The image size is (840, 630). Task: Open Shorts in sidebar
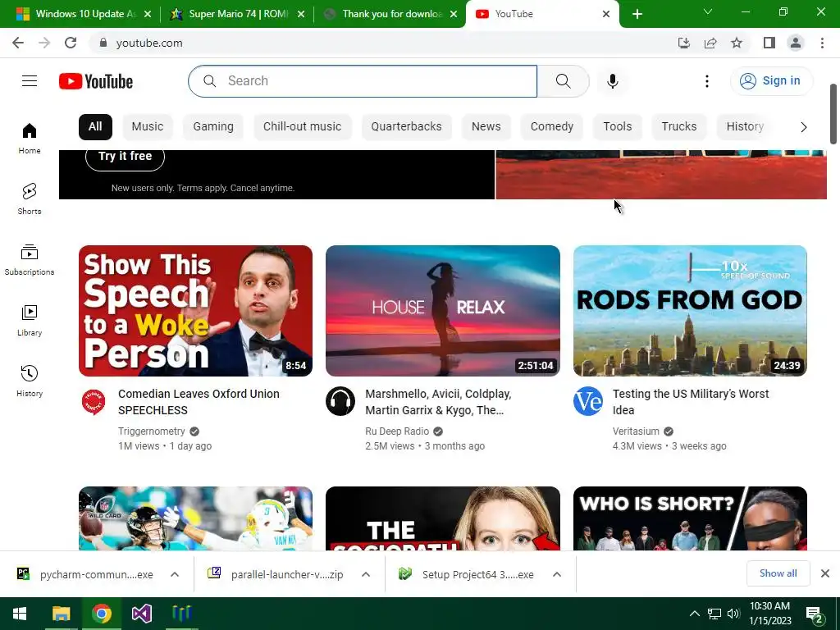(30, 199)
